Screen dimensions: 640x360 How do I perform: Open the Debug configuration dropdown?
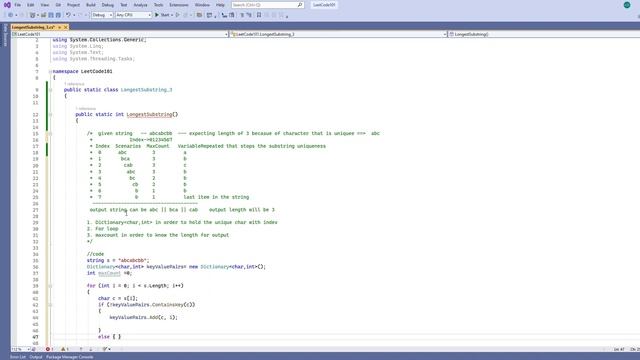102,15
